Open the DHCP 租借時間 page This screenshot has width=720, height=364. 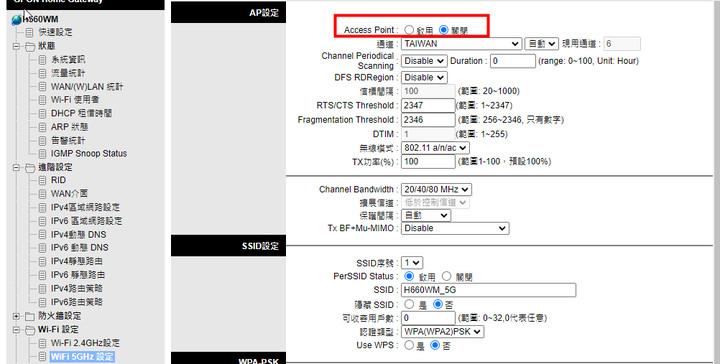tap(81, 114)
